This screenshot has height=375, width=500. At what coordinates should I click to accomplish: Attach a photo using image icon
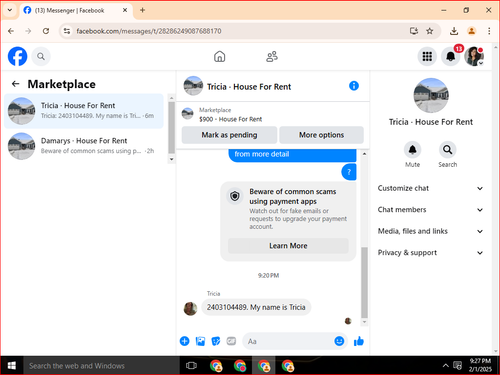[x=200, y=341]
